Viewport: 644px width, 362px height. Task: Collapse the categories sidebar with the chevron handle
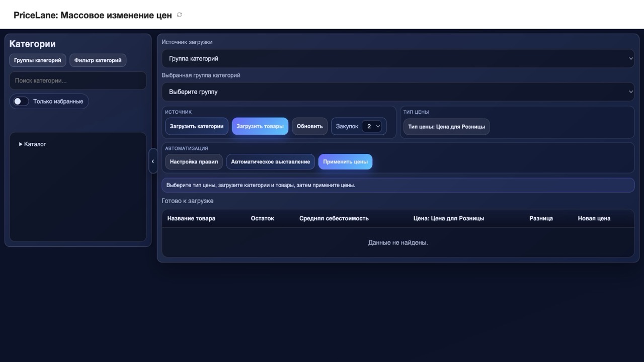tap(153, 161)
